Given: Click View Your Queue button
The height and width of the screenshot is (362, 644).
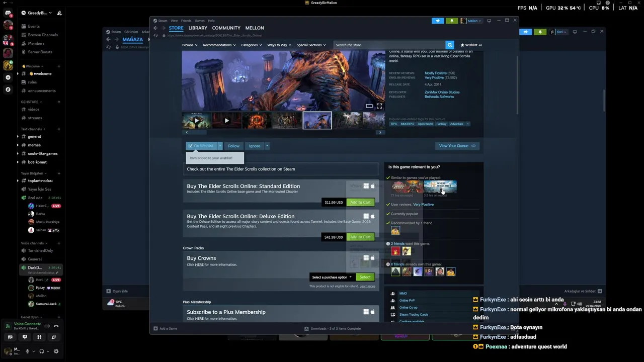Looking at the screenshot, I should point(457,146).
